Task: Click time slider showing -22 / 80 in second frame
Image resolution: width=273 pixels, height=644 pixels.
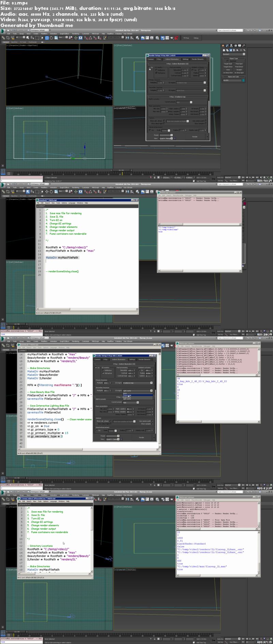Action: (x=16, y=324)
